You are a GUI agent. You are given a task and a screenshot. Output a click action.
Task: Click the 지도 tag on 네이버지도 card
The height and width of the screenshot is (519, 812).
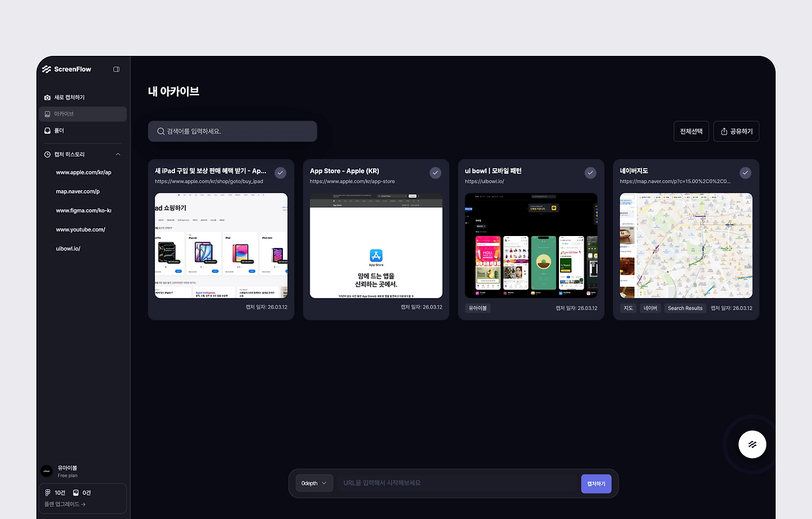[x=628, y=308]
